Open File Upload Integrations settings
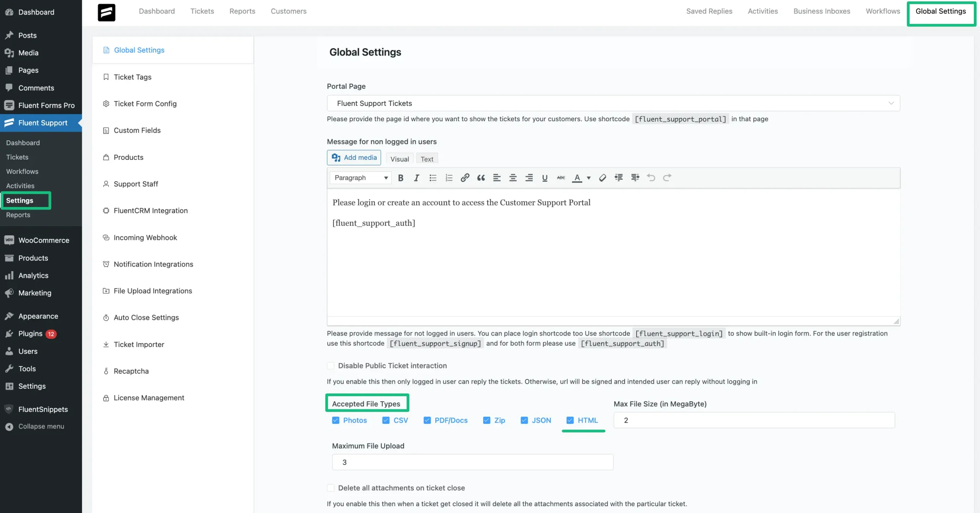This screenshot has width=980, height=513. tap(153, 291)
